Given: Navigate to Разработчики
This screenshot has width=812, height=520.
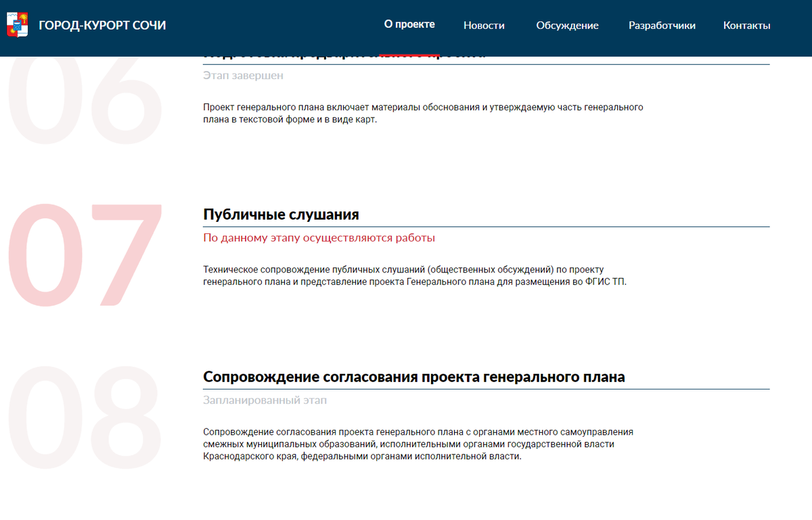Looking at the screenshot, I should coord(662,26).
